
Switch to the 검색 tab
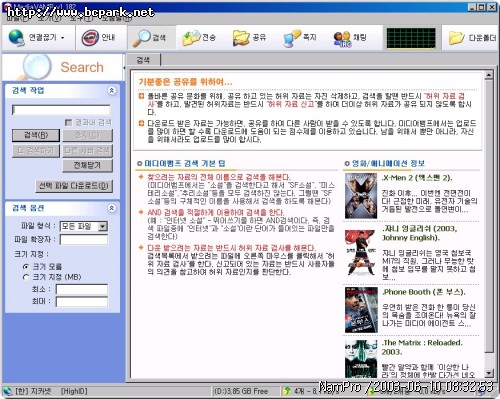[143, 60]
